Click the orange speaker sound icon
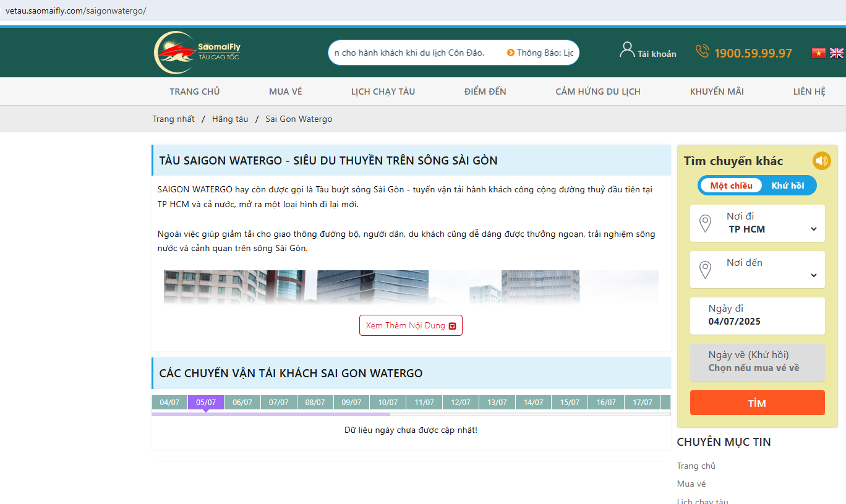 coord(821,161)
